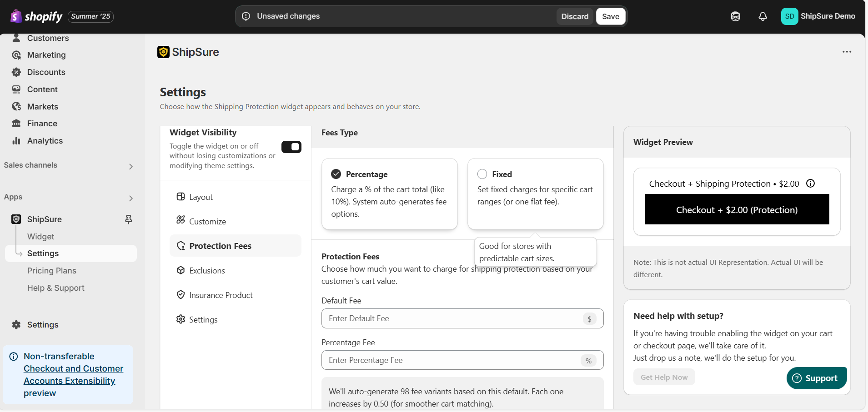
Task: Save the unsaved changes
Action: (611, 16)
